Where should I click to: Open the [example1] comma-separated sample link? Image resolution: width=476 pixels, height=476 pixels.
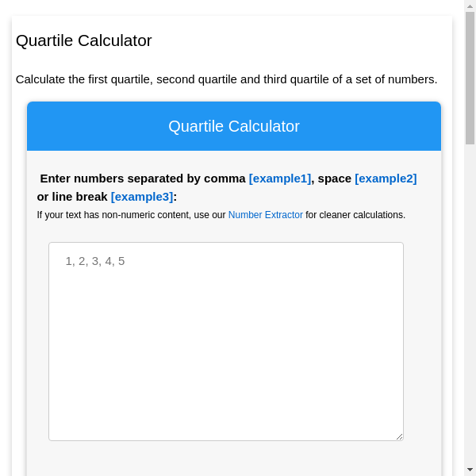[280, 178]
